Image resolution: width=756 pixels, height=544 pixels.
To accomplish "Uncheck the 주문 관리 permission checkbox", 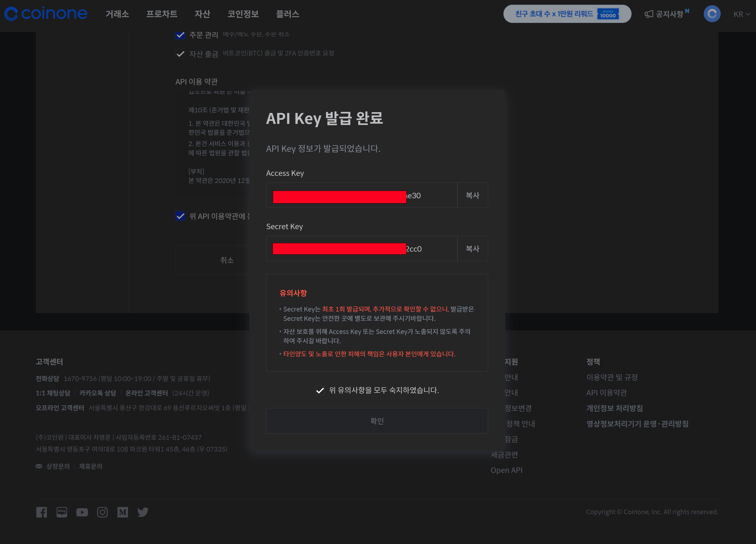I will [180, 35].
